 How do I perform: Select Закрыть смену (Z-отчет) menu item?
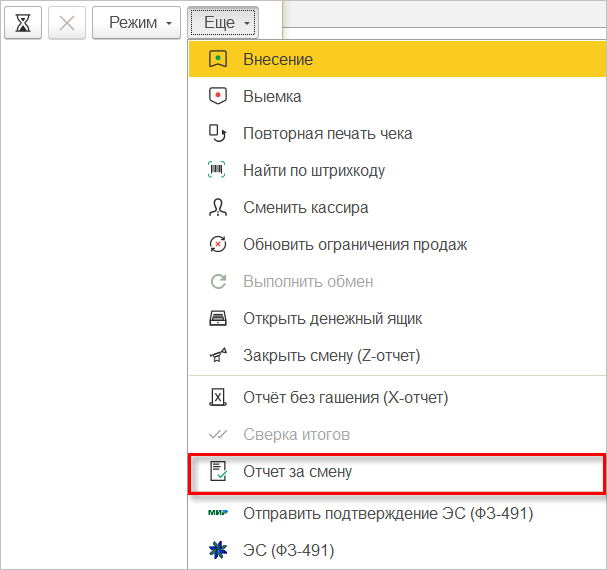click(331, 356)
